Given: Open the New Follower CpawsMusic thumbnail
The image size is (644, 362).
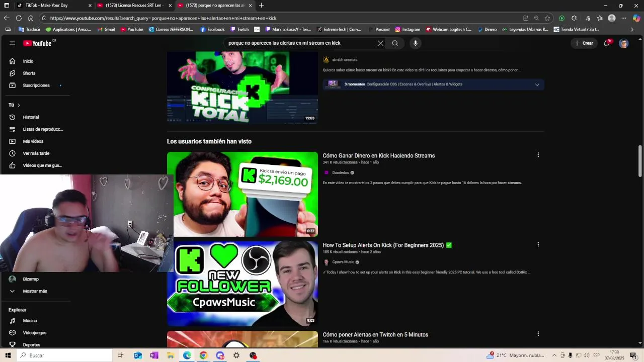Looking at the screenshot, I should (x=243, y=284).
